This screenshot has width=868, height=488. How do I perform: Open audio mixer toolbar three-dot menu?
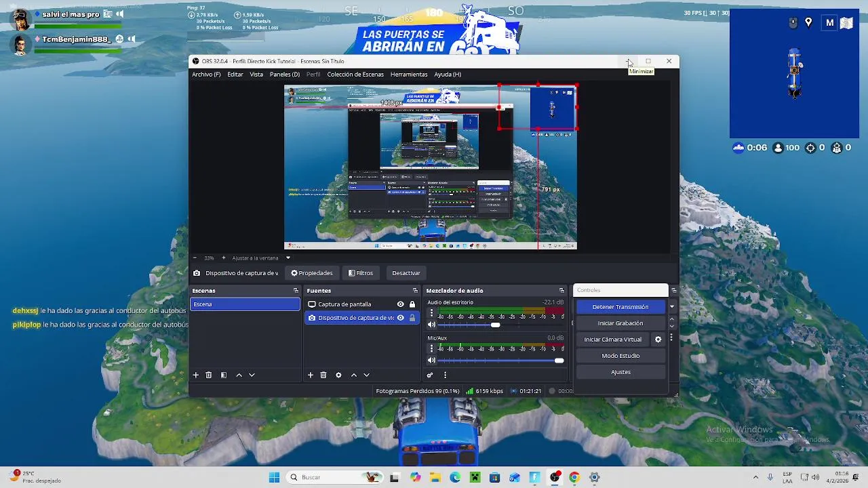tap(445, 375)
